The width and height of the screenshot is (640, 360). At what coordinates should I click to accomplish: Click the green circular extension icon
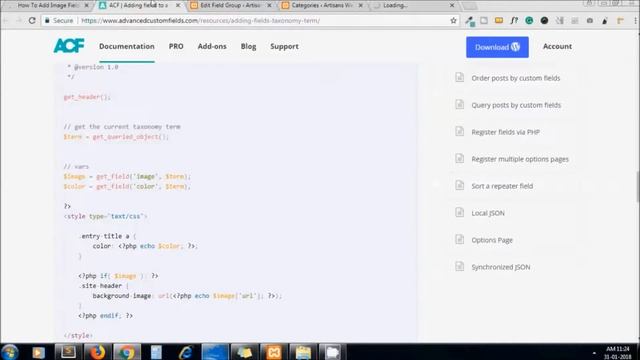point(529,20)
